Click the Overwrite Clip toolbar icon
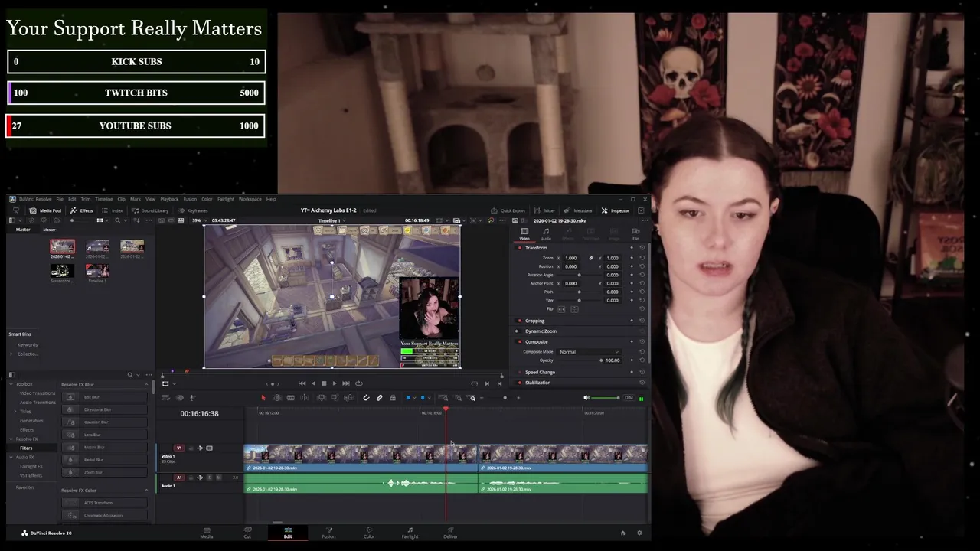The width and height of the screenshot is (980, 551). click(335, 398)
